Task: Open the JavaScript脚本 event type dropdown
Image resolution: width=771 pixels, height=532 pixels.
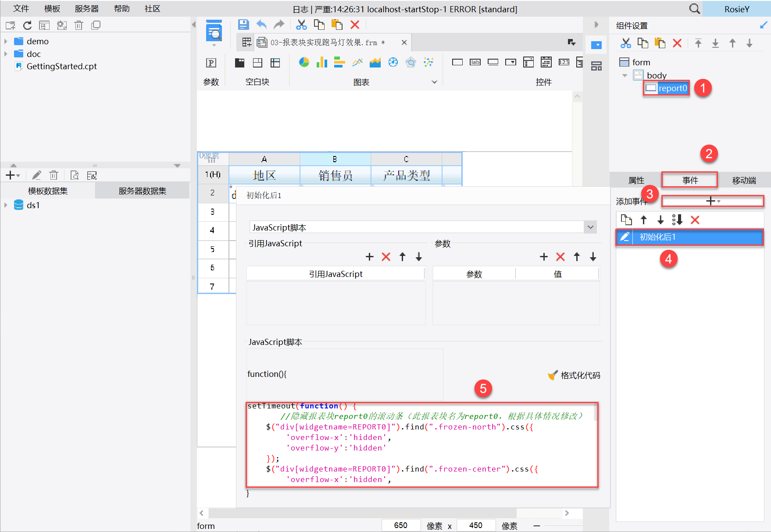Action: pos(591,227)
